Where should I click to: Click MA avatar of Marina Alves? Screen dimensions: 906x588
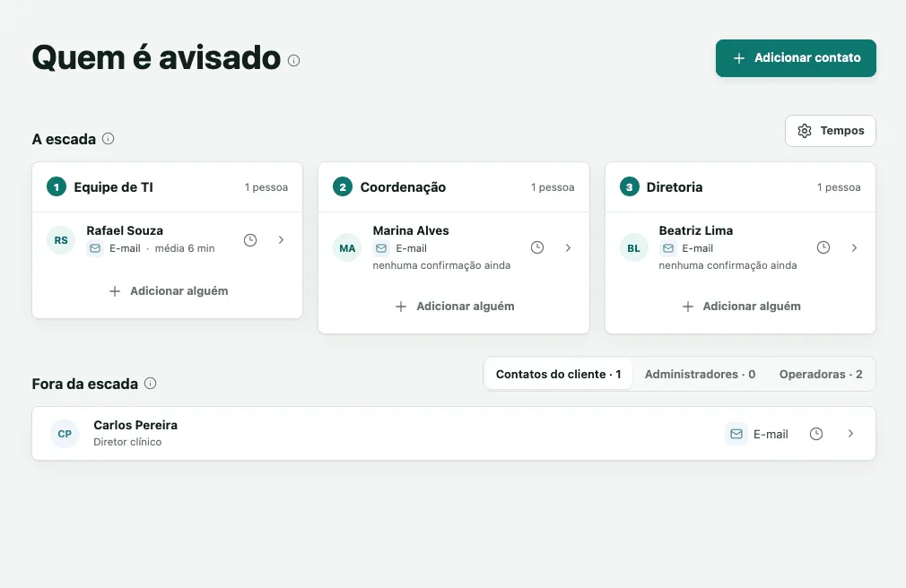[347, 247]
